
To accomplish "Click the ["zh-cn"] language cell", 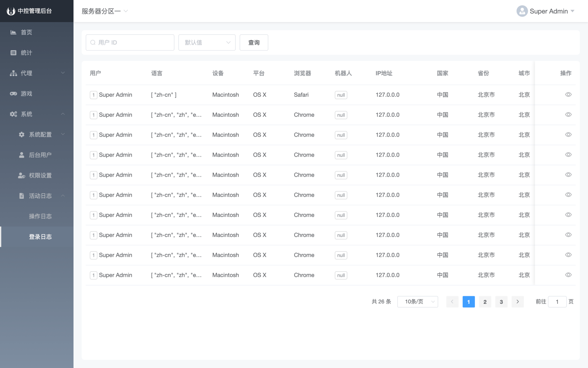I will [x=164, y=95].
